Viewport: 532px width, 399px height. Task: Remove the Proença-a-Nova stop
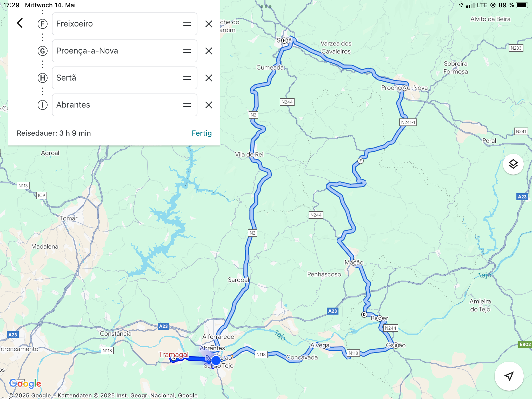[x=209, y=51]
